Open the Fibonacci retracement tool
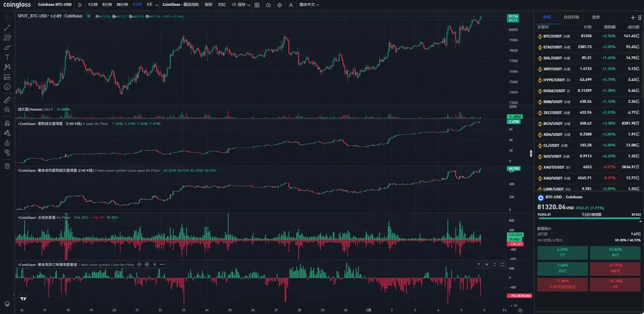This screenshot has height=314, width=644. pyautogui.click(x=8, y=38)
